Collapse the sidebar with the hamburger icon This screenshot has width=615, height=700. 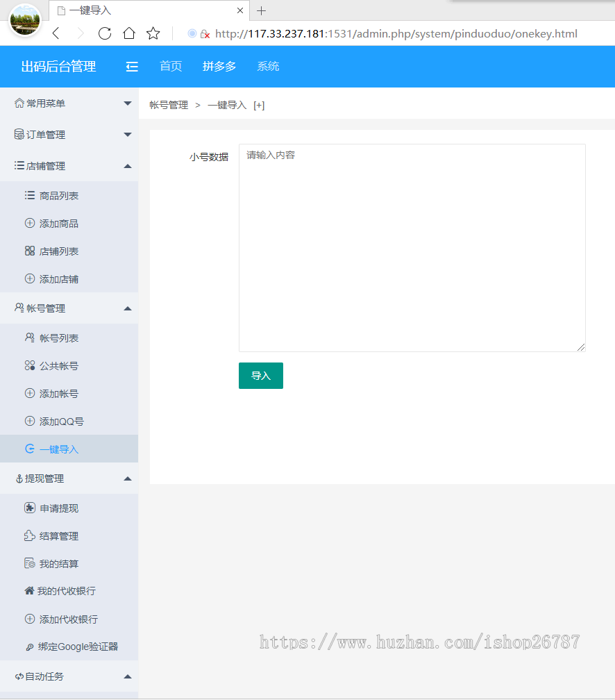click(x=132, y=67)
